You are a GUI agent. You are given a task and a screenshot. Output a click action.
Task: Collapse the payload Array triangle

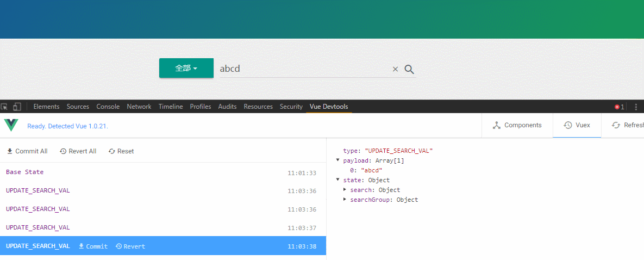[338, 160]
